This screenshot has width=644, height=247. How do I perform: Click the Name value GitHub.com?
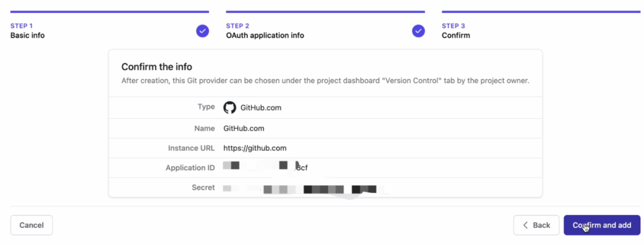click(243, 128)
